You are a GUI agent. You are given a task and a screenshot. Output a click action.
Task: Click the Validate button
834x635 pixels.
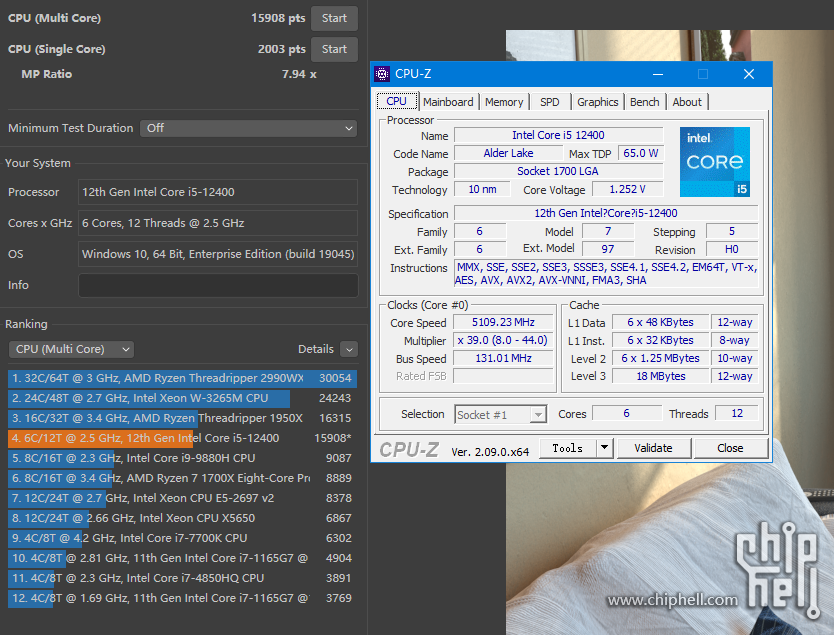tap(653, 448)
